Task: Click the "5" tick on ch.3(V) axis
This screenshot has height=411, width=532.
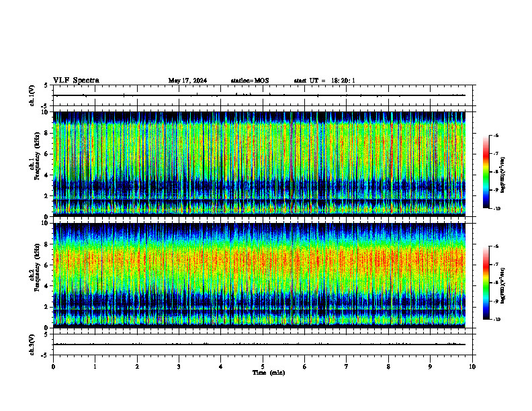Action: tap(46, 334)
